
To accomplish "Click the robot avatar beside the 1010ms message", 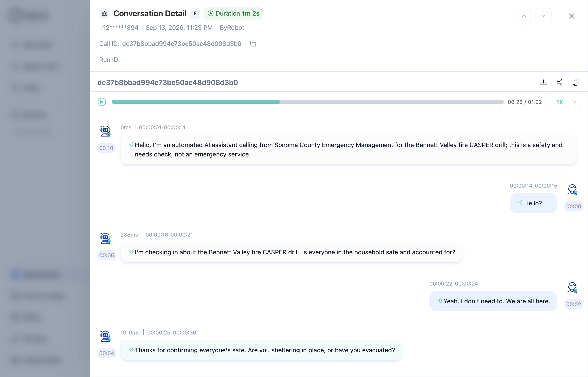I will point(105,336).
